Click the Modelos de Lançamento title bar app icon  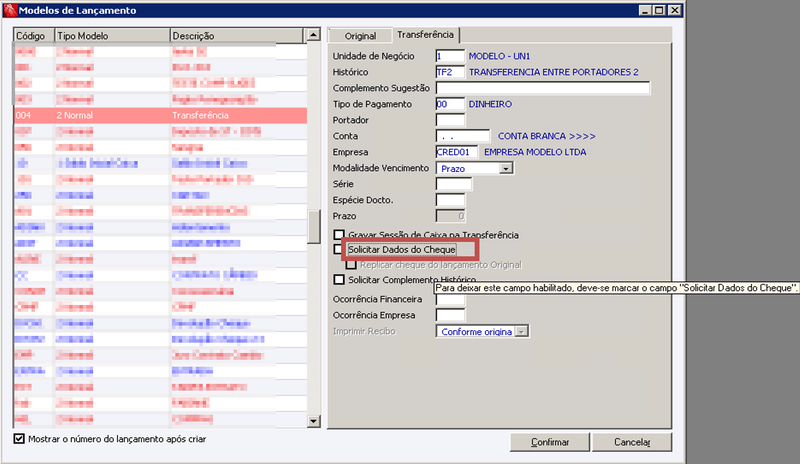[x=10, y=10]
